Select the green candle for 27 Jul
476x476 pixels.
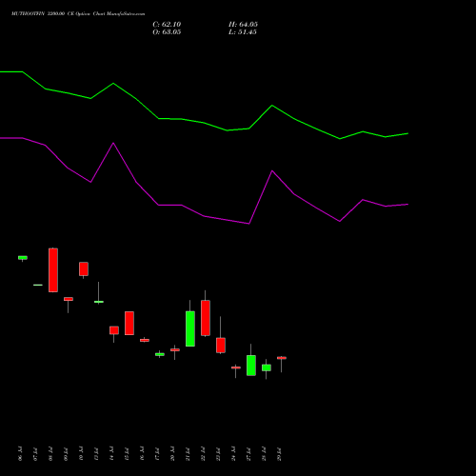coord(251,366)
